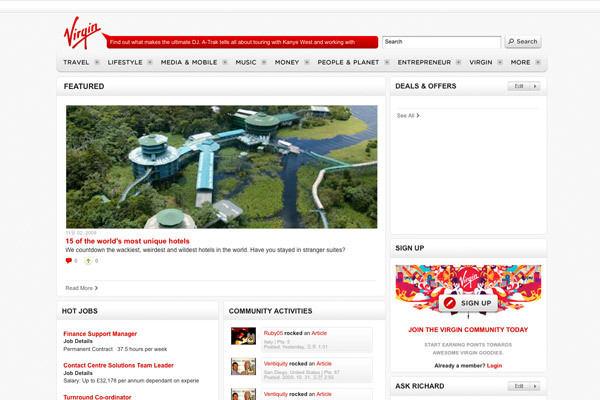The image size is (600, 400).
Task: Focus the Search text field
Action: (441, 42)
